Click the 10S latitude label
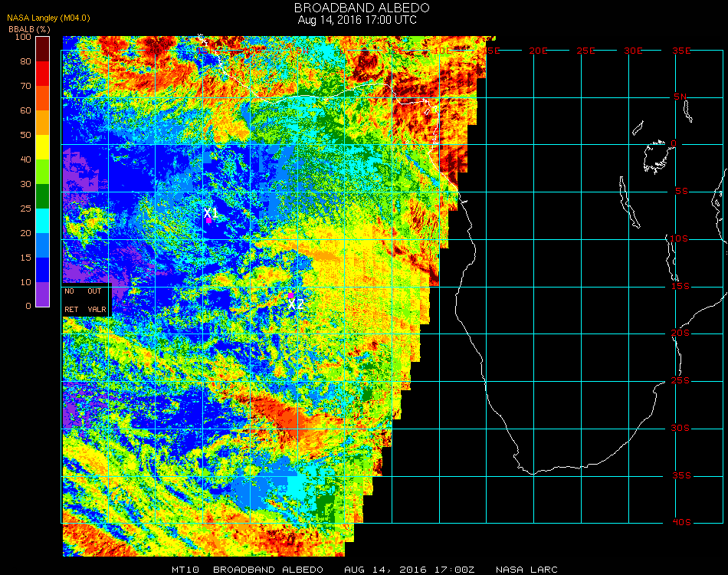 tap(679, 238)
